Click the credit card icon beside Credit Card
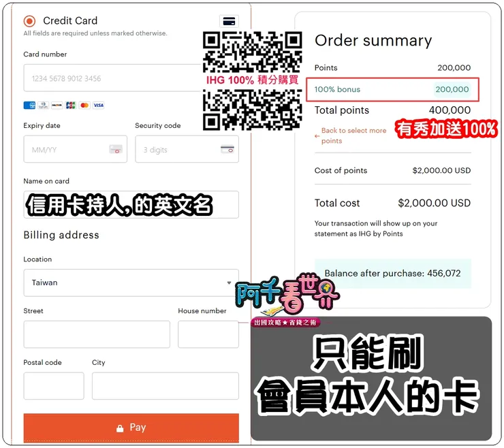504x448 pixels. coord(229,21)
